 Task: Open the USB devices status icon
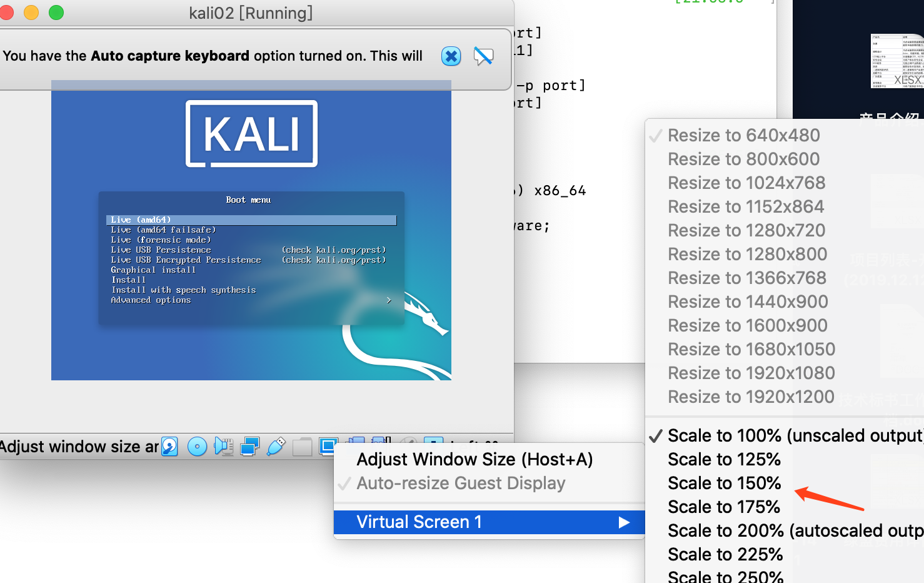point(276,446)
